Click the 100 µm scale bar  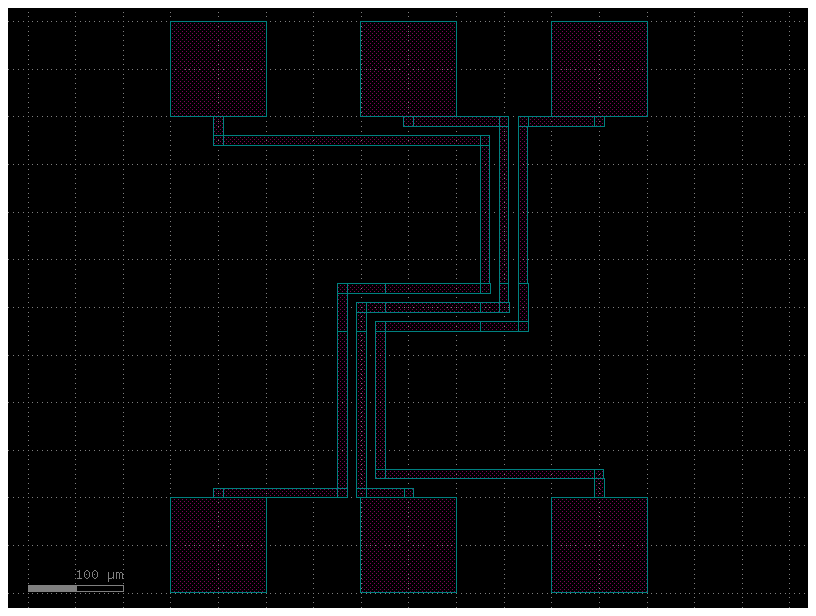click(x=75, y=588)
